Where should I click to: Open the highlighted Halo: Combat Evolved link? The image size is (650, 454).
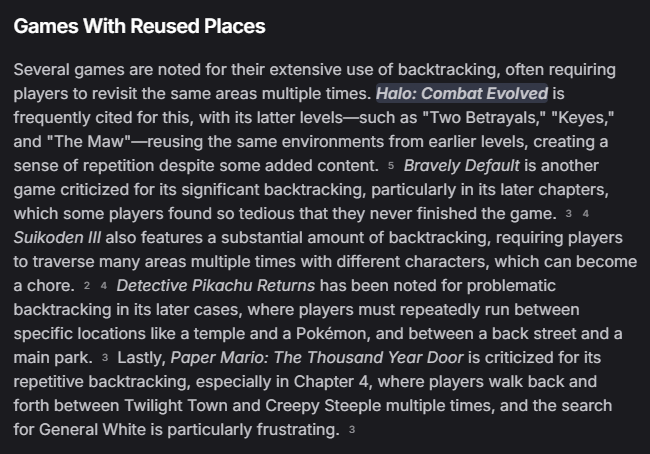point(462,94)
